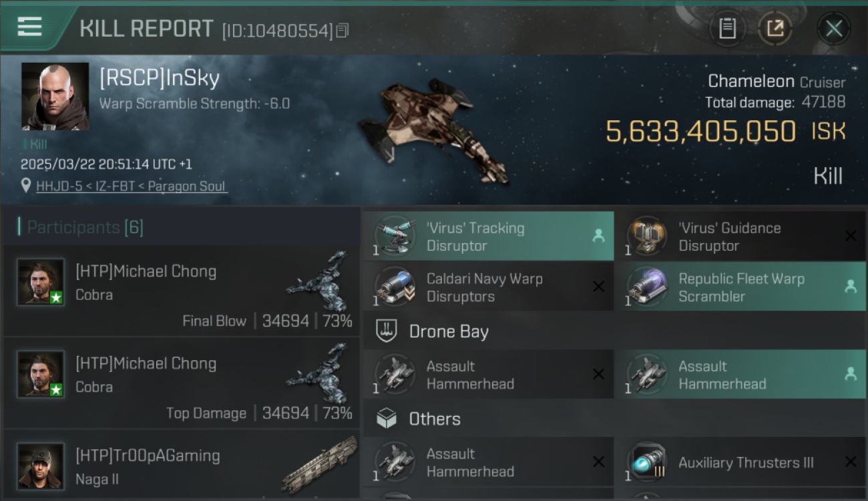
Task: Open Michael Chong Top Damage entry
Action: coord(181,383)
